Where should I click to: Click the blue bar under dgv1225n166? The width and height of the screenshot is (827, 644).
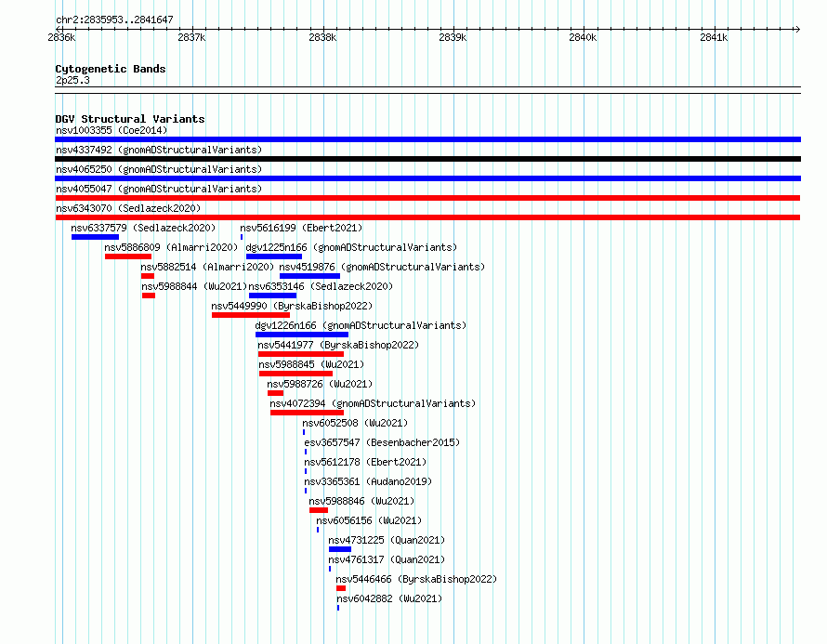(274, 256)
